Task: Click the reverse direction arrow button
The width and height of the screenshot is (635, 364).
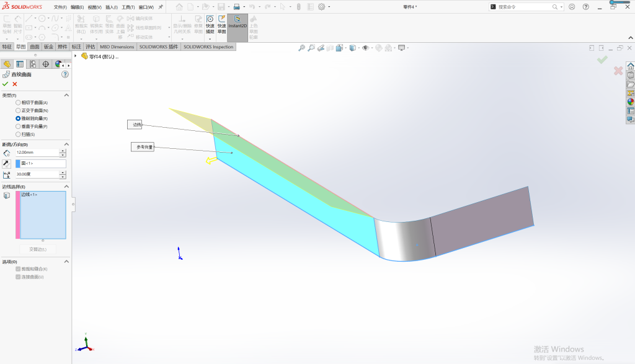Action: (6, 164)
